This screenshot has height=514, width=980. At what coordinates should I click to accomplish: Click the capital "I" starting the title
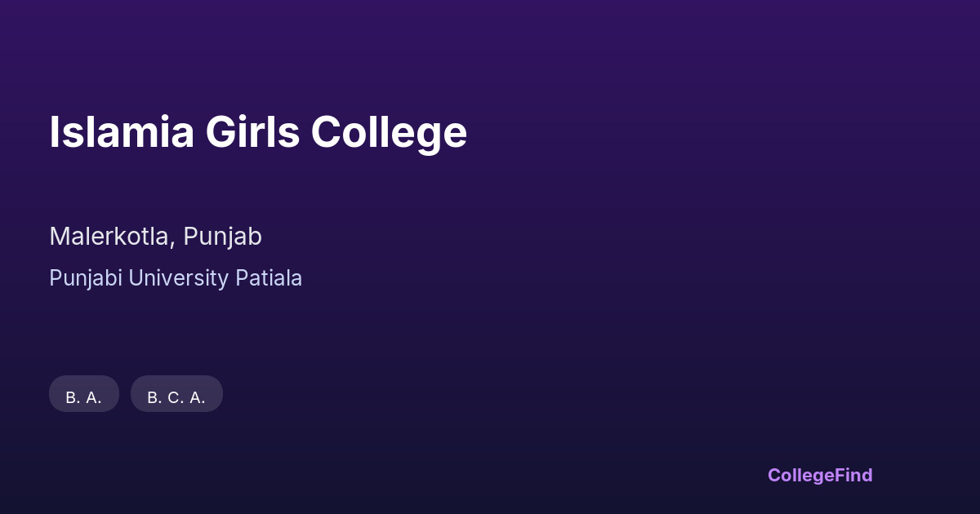point(54,132)
